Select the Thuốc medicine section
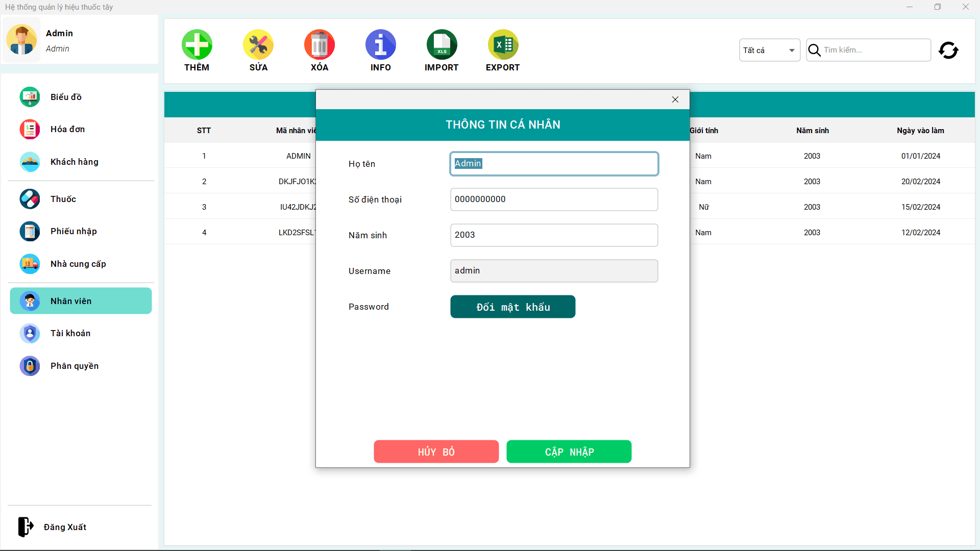 [x=62, y=199]
